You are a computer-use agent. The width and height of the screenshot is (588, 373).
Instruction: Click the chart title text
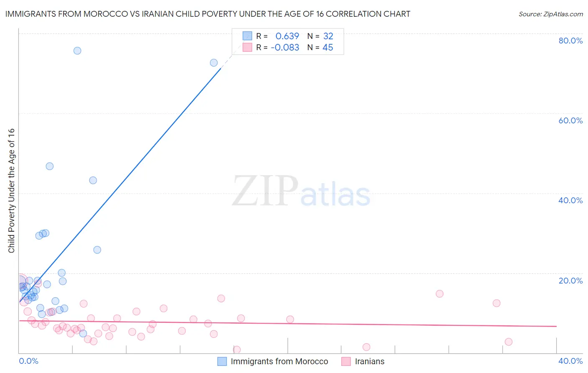pyautogui.click(x=207, y=14)
